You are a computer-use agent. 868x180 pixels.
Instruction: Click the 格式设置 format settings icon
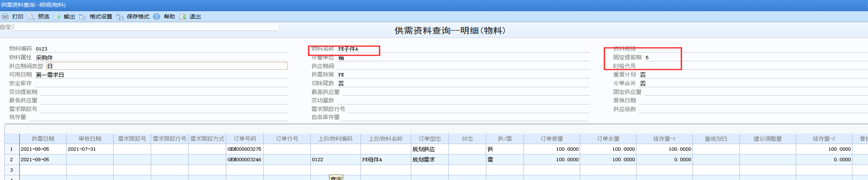point(83,17)
